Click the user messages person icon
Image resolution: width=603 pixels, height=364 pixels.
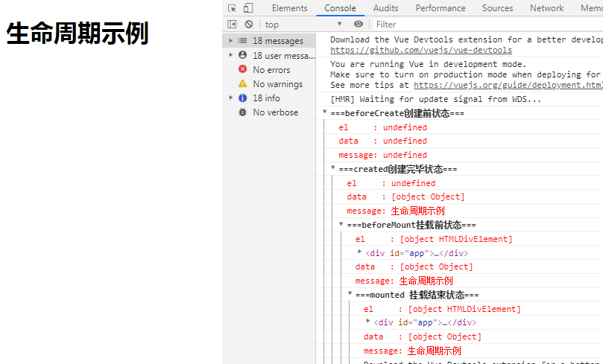point(243,55)
